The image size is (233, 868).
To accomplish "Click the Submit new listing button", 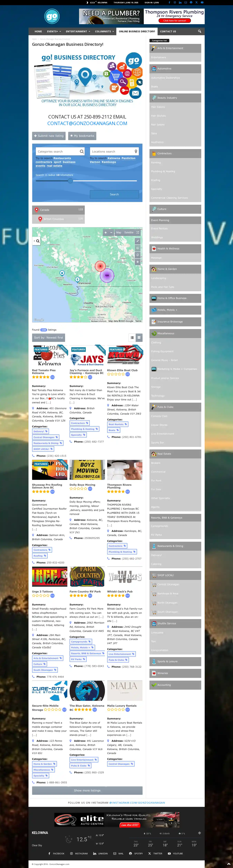I will coord(49,136).
